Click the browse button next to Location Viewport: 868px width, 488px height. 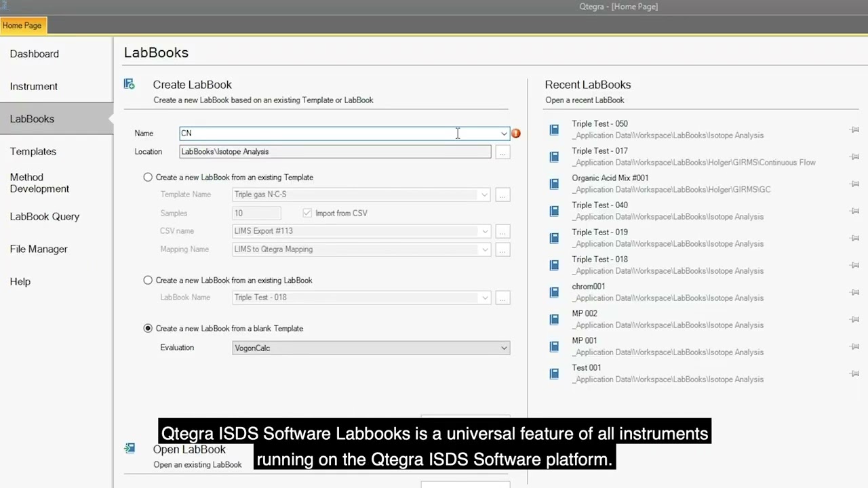pos(502,152)
